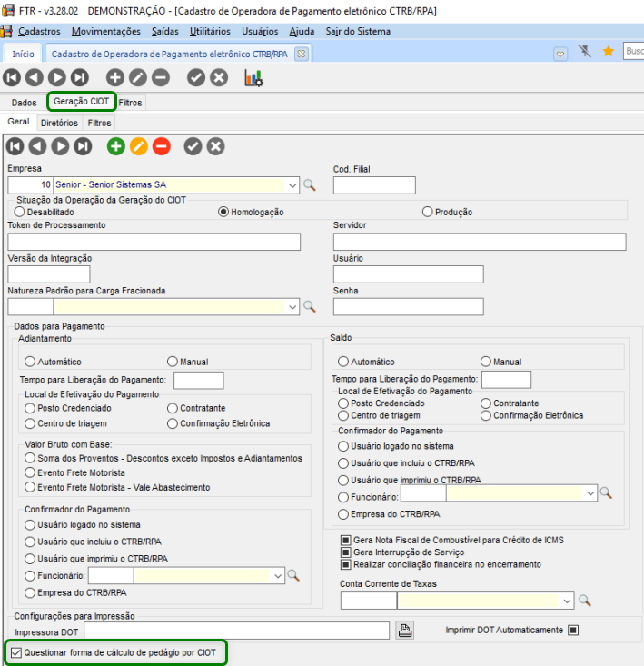Open the Utilitários menu
The height and width of the screenshot is (666, 644).
pyautogui.click(x=210, y=32)
